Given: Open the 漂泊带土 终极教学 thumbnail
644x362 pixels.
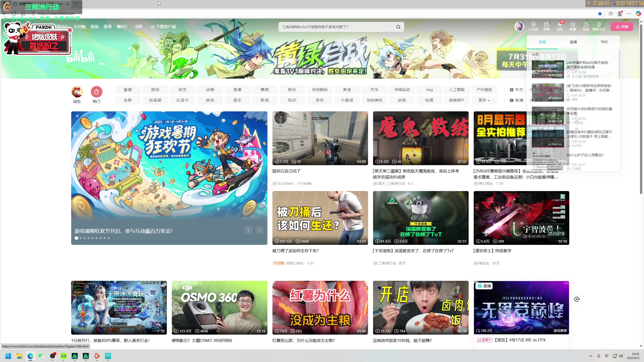Looking at the screenshot, I should click(521, 218).
